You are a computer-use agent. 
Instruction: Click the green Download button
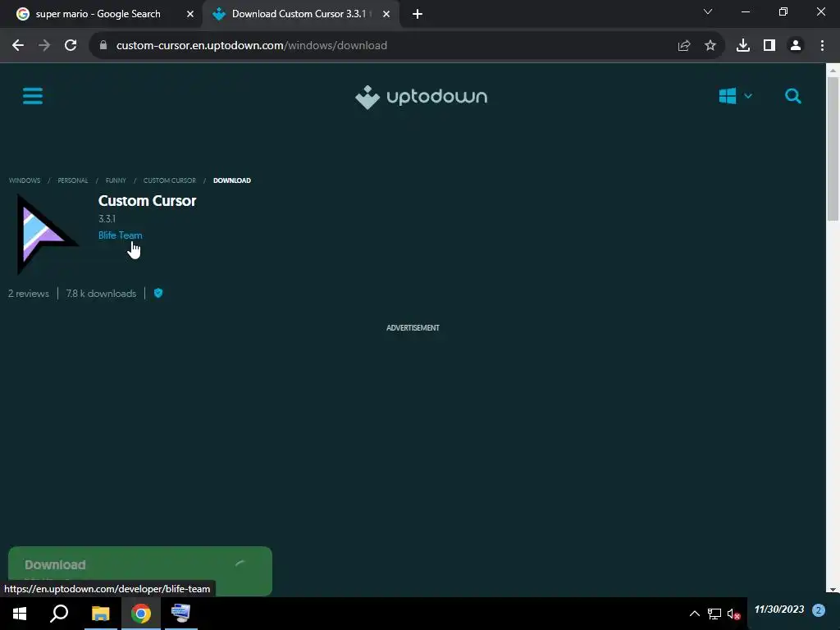140,571
